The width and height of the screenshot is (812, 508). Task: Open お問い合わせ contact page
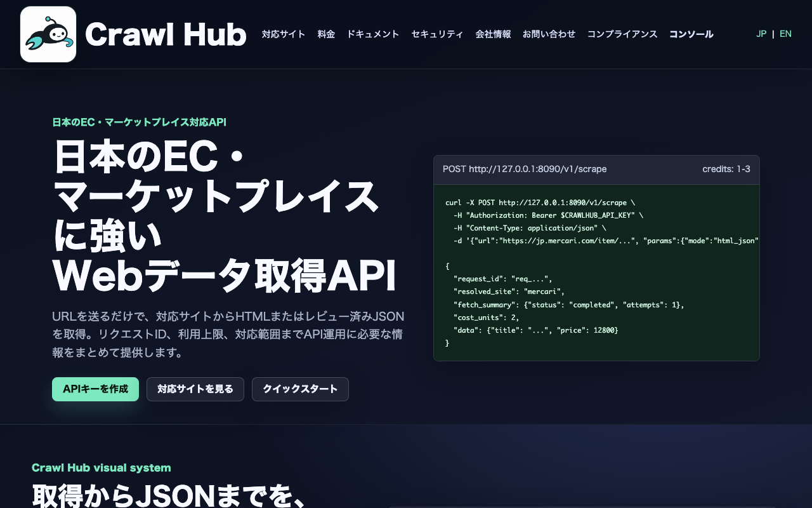click(549, 34)
